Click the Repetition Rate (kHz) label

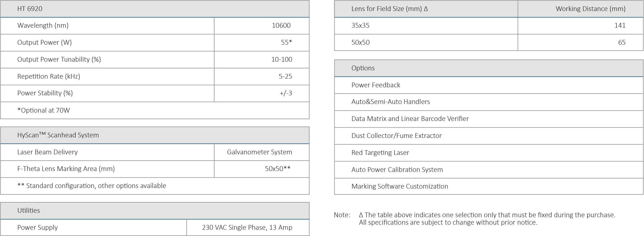49,77
